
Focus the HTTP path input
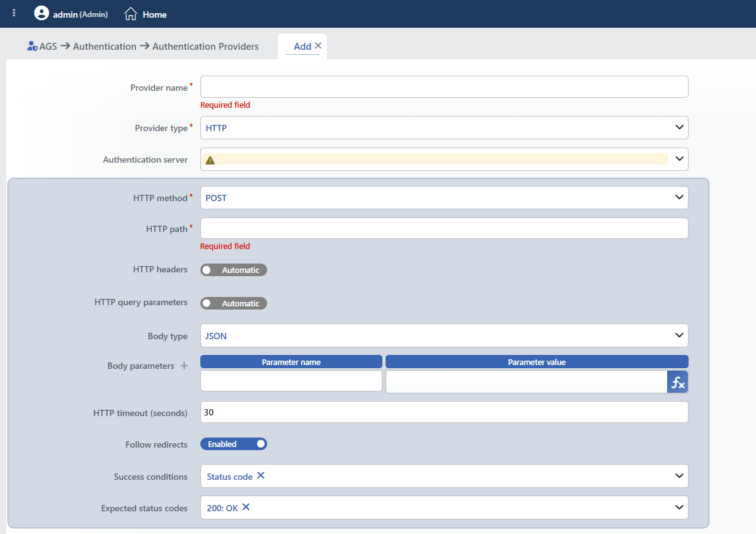pyautogui.click(x=444, y=228)
